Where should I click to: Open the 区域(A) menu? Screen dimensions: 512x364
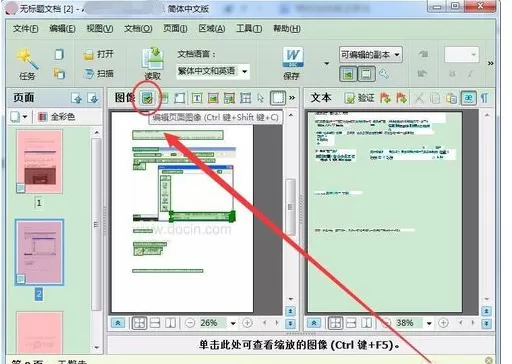(x=212, y=29)
